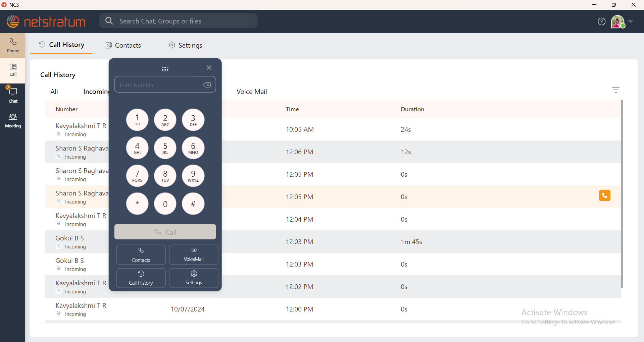Dial digit 0 on keypad
Image resolution: width=644 pixels, height=342 pixels.
tap(165, 204)
